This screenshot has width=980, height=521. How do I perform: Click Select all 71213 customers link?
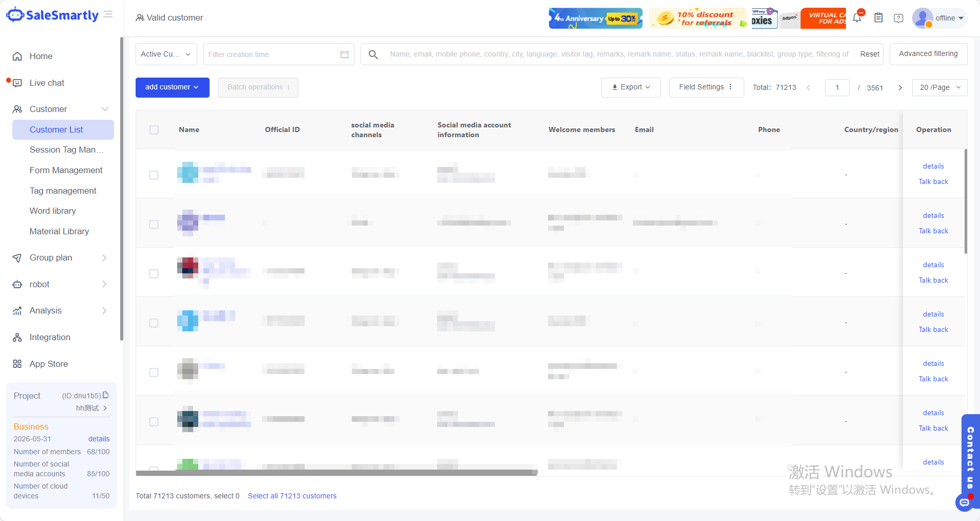[292, 496]
